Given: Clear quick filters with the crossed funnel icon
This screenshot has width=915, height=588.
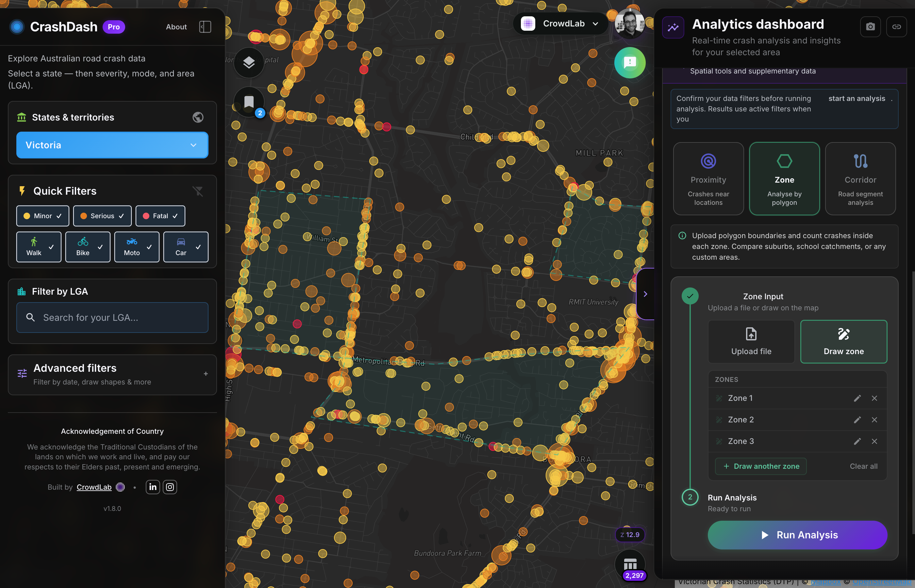Looking at the screenshot, I should (x=198, y=191).
